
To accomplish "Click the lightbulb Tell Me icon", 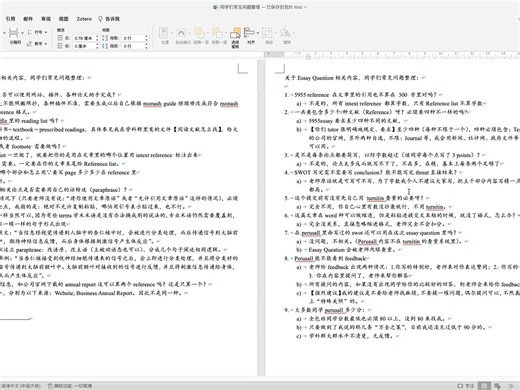I will click(x=100, y=19).
